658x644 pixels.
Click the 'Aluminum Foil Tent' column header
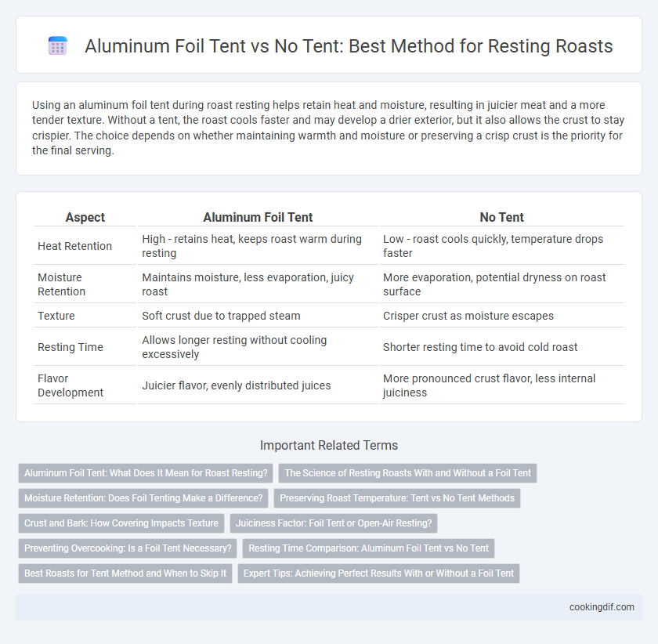point(258,217)
